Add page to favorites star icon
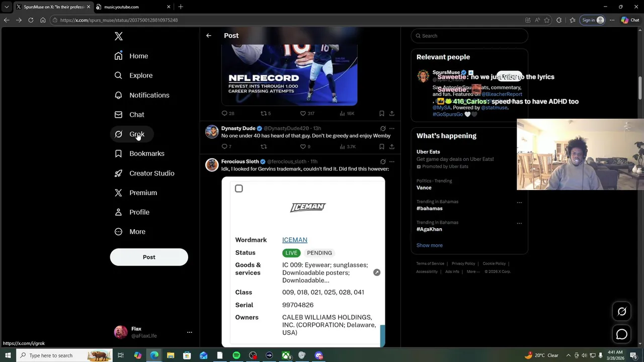The width and height of the screenshot is (644, 362). (x=547, y=20)
